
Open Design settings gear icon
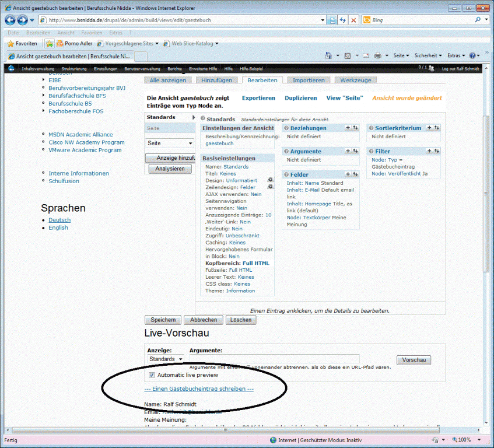[x=270, y=180]
